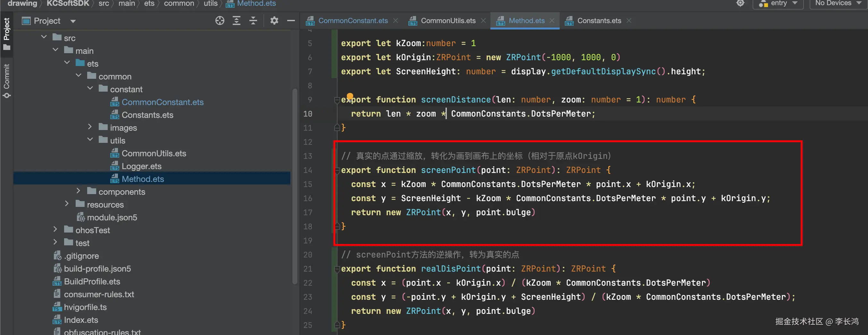
Task: Open build-profile.json5 file
Action: point(97,268)
